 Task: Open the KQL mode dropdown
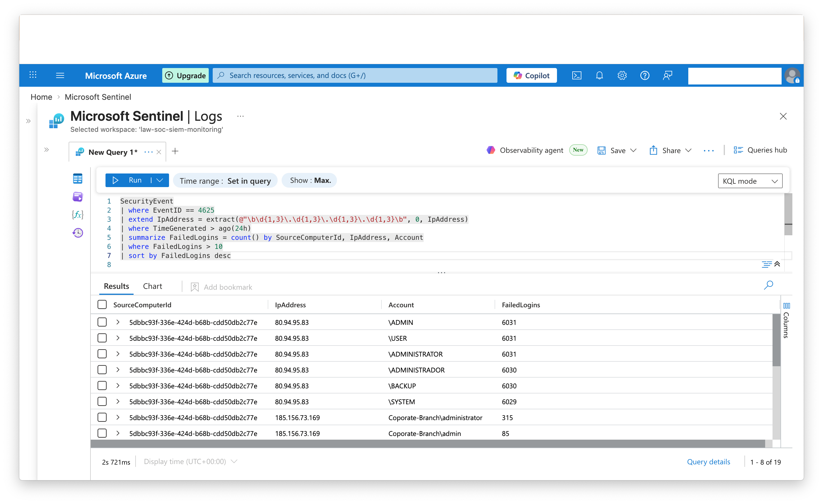[x=750, y=181]
